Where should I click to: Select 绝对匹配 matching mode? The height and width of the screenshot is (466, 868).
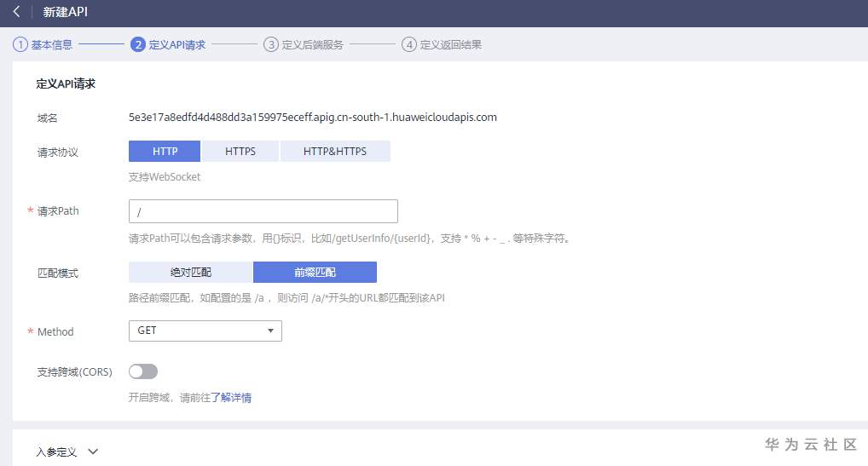coord(190,273)
